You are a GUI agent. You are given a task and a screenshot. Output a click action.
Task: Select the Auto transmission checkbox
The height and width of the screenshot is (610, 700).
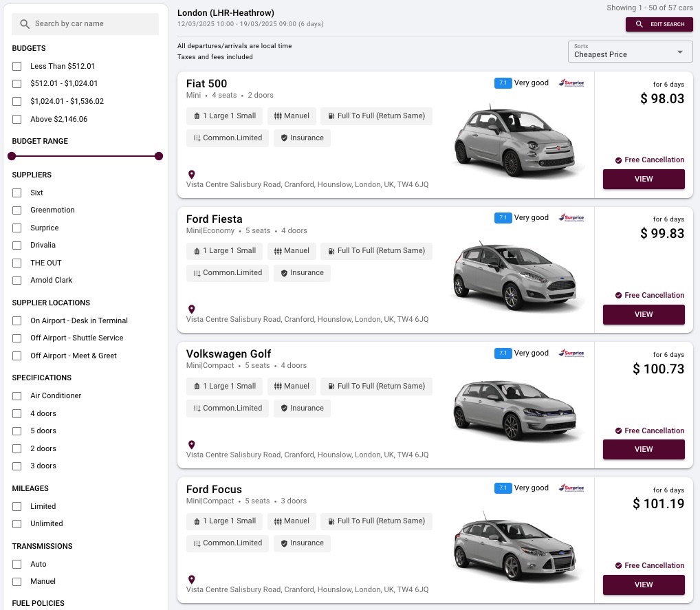point(17,564)
